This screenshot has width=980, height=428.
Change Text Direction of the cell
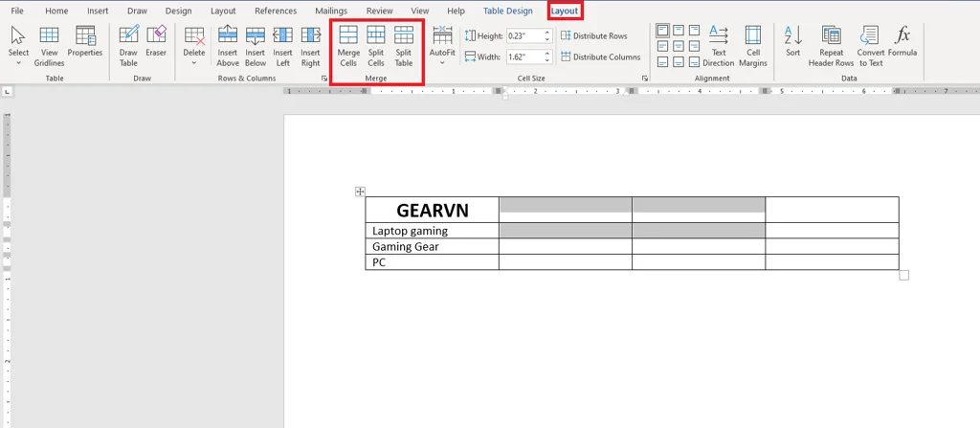pos(719,46)
